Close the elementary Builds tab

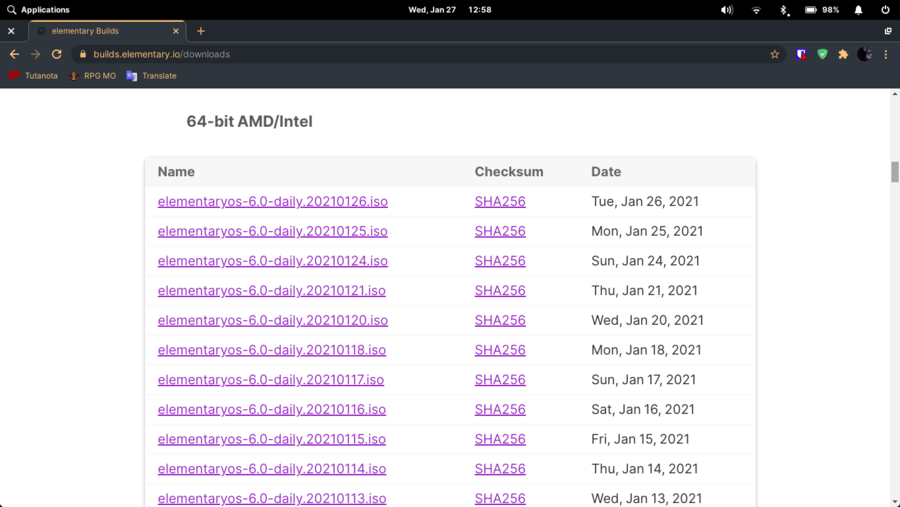(176, 31)
